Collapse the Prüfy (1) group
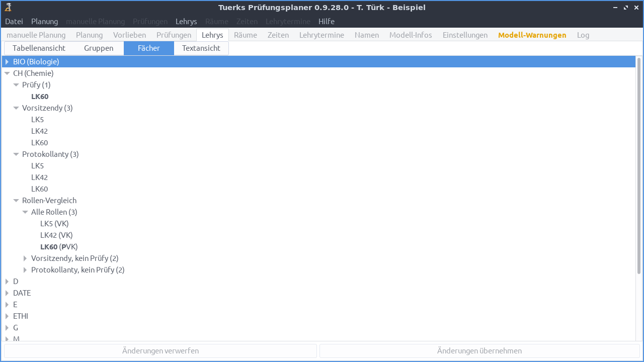 (16, 84)
